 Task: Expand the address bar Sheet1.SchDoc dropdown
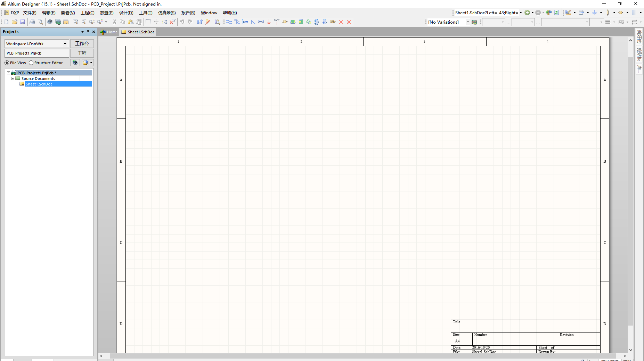[x=521, y=13]
